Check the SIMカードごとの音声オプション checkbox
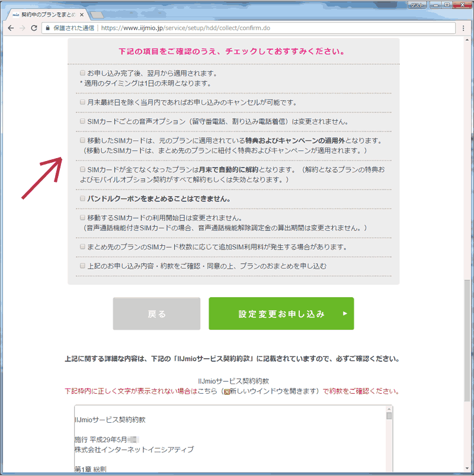The image size is (474, 476). click(83, 121)
